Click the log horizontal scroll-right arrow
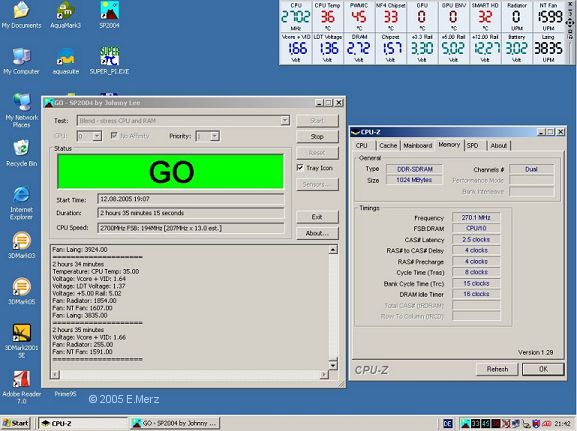577x431 pixels. (x=324, y=375)
